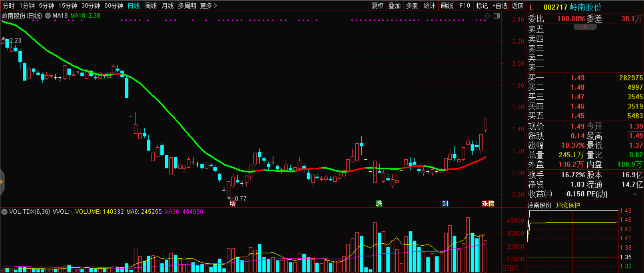Click the 环境保护 sector link

[x=568, y=205]
